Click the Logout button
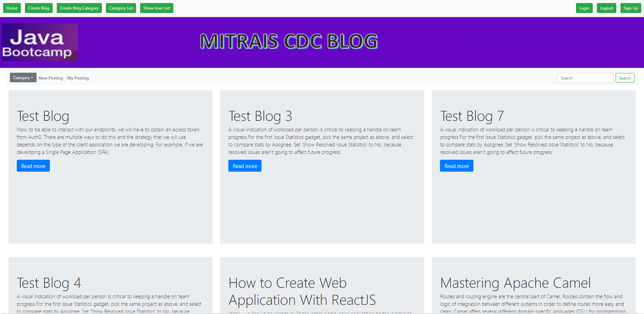This screenshot has height=314, width=644. point(606,8)
